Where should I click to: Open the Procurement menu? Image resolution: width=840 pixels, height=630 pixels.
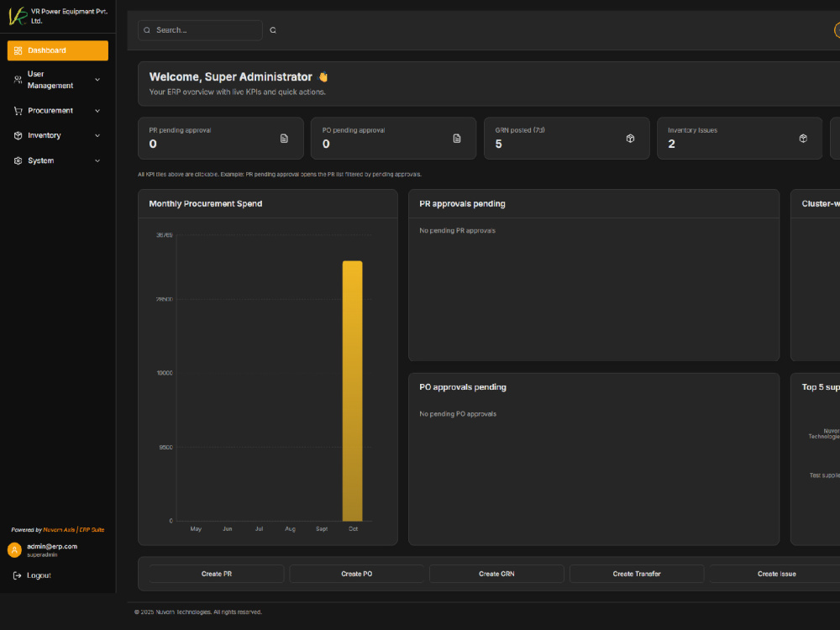coord(58,111)
